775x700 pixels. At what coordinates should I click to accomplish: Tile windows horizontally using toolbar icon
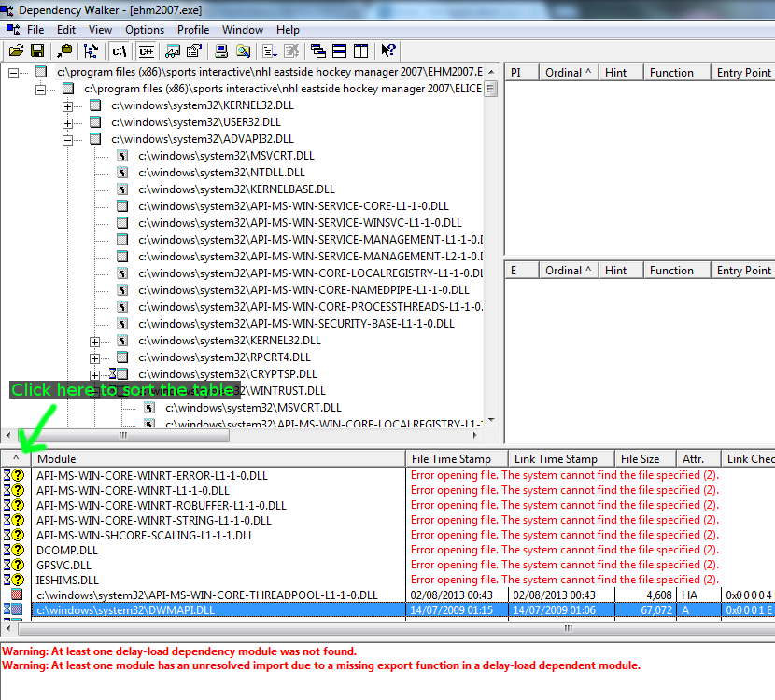(340, 50)
